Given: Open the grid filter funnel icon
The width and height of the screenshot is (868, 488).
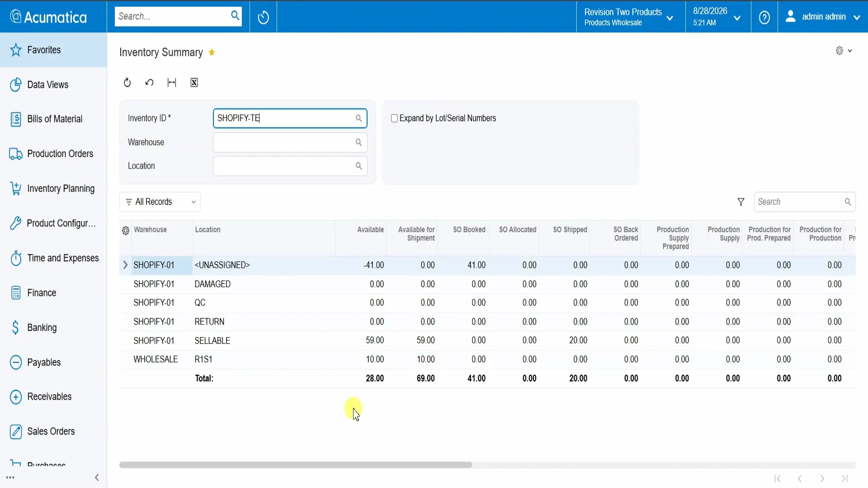Looking at the screenshot, I should click(x=741, y=202).
